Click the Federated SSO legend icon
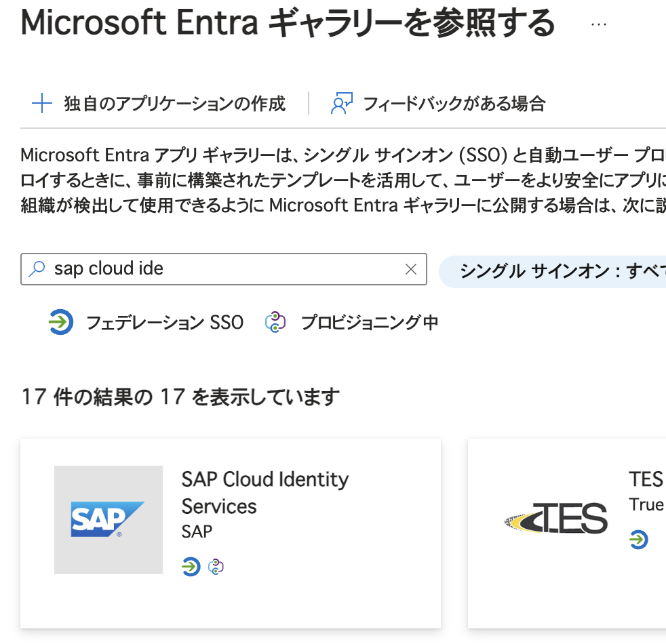The height and width of the screenshot is (644, 666). pos(62,322)
